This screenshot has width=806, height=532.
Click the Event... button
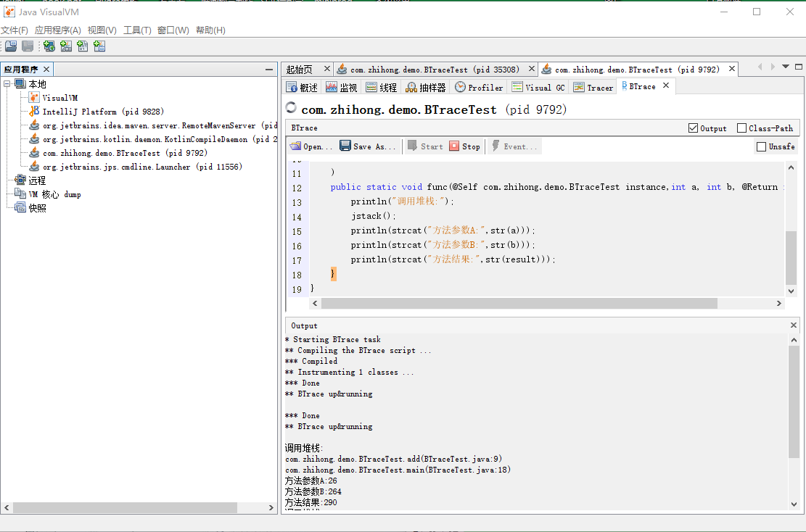(514, 146)
